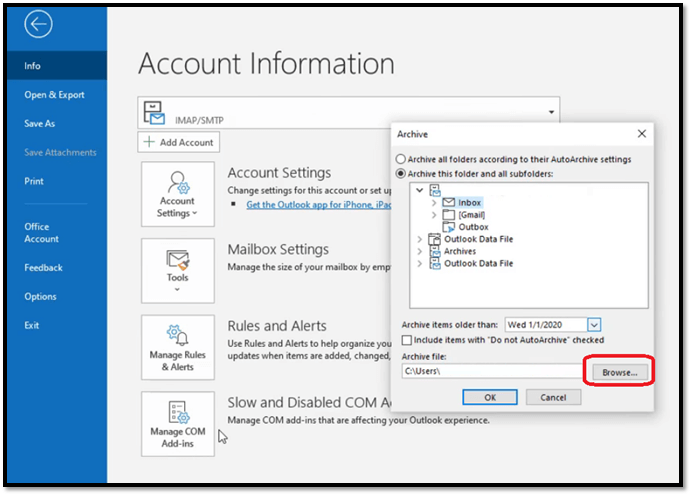Viewport: 692px width, 496px height.
Task: Click the plus icon beside Add Account
Action: click(x=149, y=142)
